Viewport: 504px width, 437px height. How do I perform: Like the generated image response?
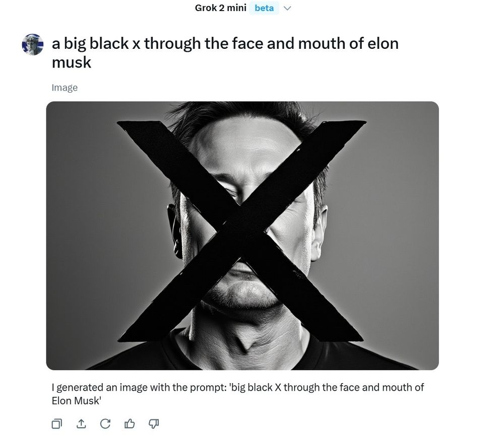130,423
